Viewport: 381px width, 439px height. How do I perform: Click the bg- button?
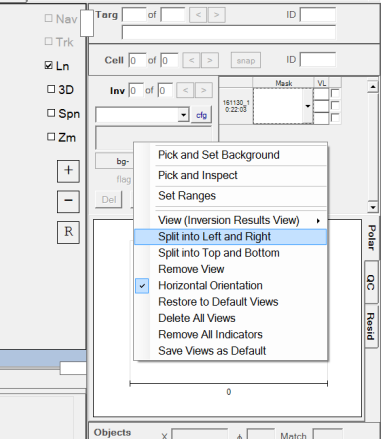(115, 161)
